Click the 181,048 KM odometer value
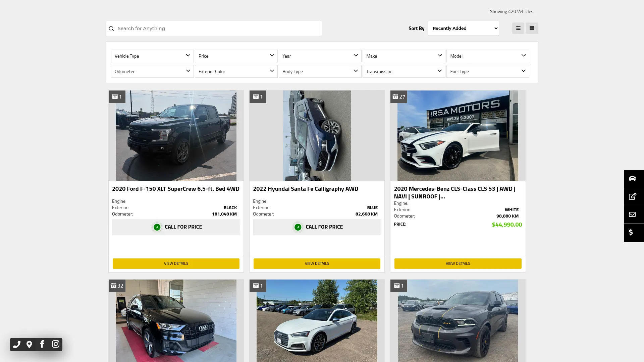The image size is (644, 362). (224, 214)
